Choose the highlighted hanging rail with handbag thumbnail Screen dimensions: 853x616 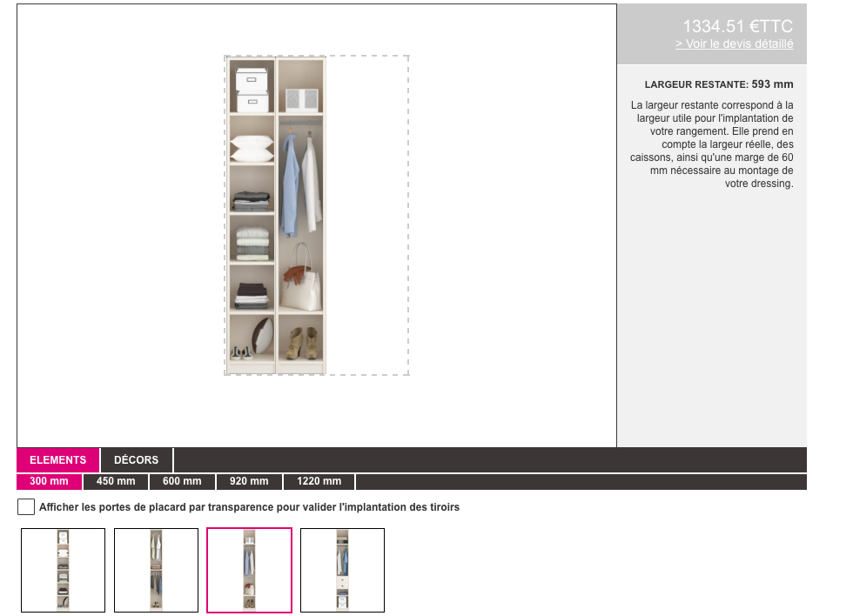[x=249, y=570]
